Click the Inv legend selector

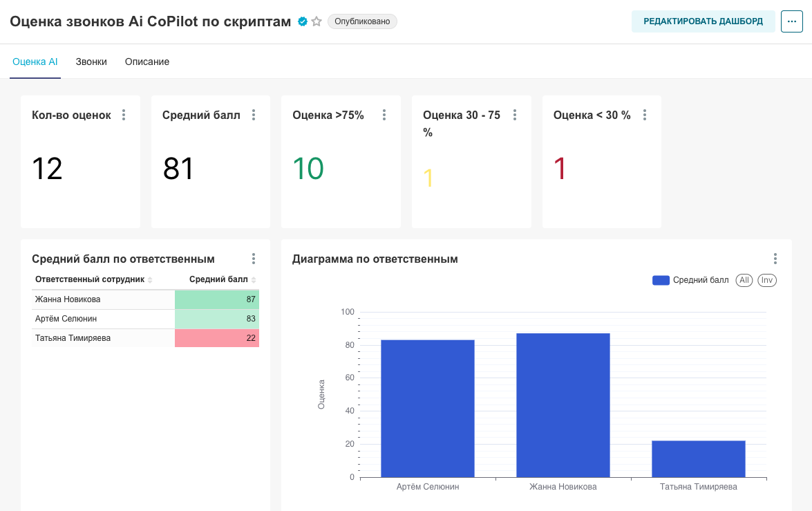coord(767,280)
